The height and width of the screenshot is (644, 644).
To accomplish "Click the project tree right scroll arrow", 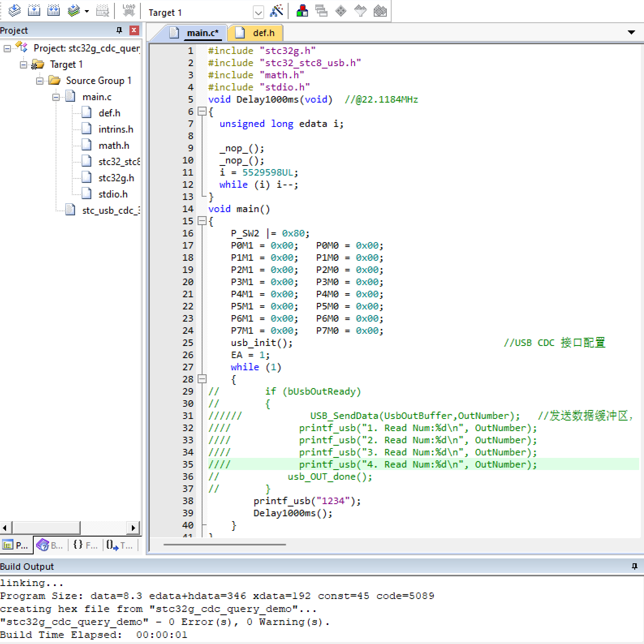I will click(134, 528).
